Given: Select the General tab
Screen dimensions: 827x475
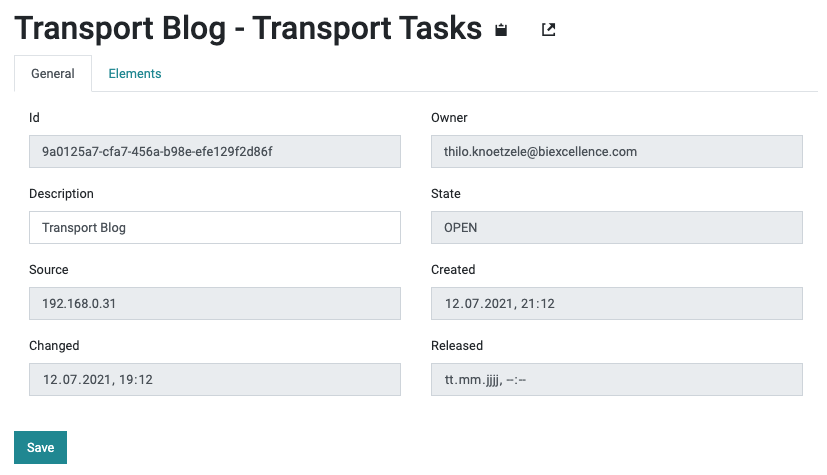Looking at the screenshot, I should (x=53, y=74).
